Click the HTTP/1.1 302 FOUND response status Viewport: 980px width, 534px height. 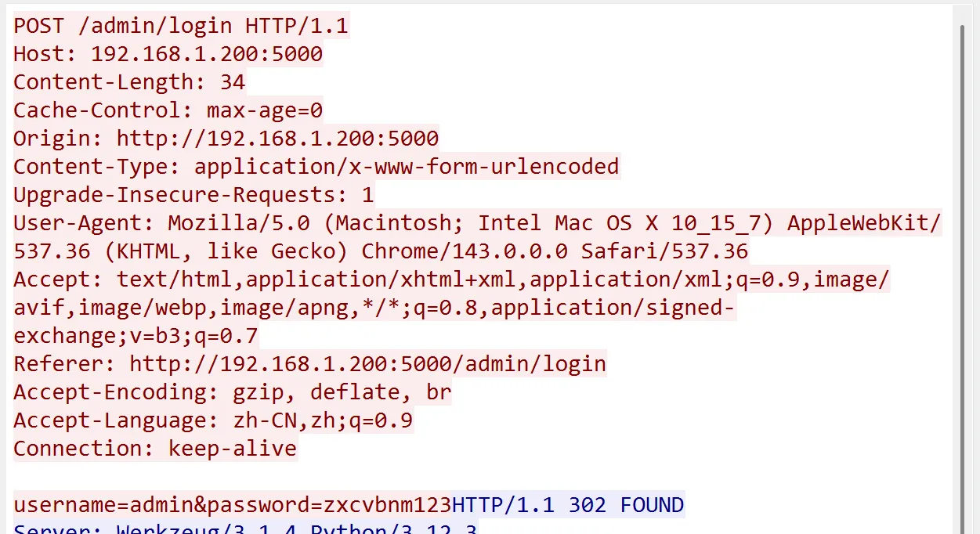coord(568,505)
